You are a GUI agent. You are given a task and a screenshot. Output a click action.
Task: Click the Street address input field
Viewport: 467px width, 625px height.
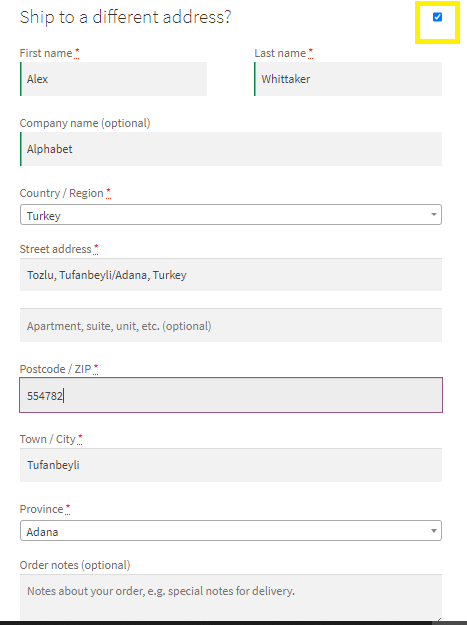tap(231, 275)
